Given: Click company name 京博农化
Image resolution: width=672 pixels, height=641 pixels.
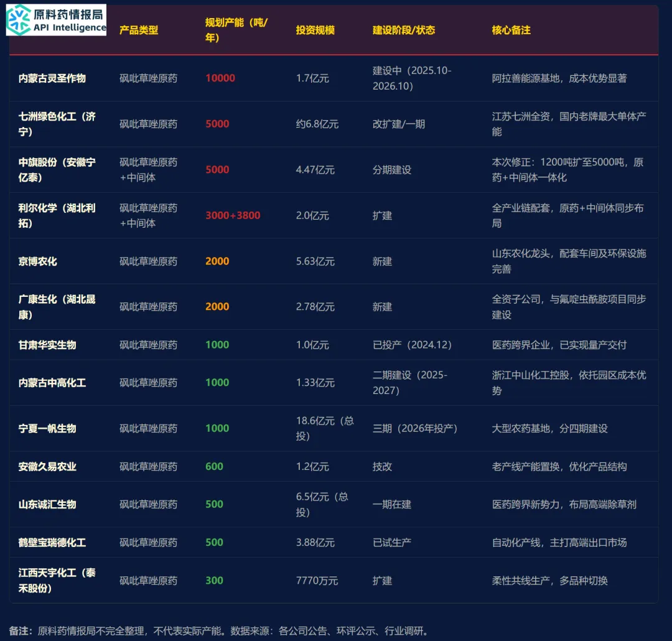Looking at the screenshot, I should tap(37, 261).
